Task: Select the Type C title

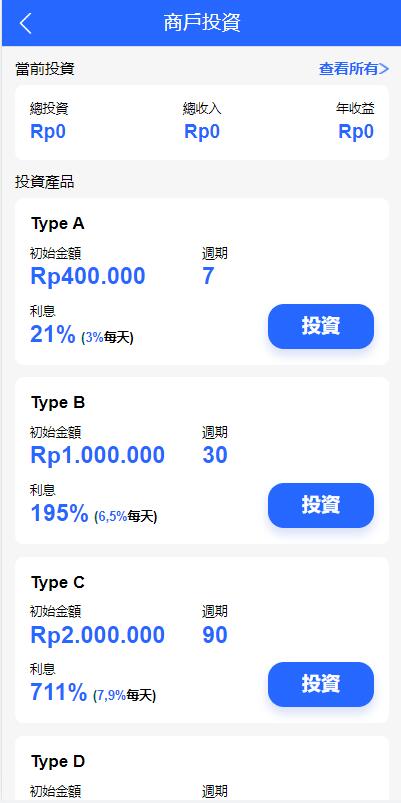Action: [58, 582]
